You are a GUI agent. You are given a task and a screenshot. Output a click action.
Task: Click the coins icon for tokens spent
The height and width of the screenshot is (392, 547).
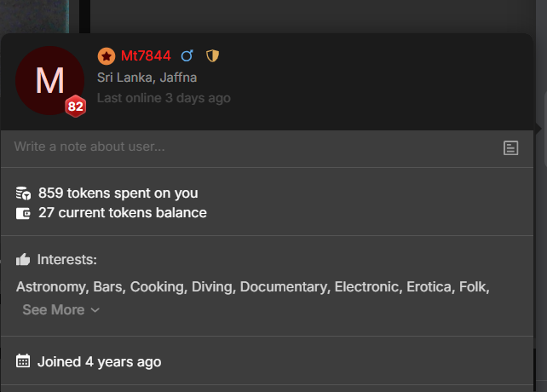pos(23,193)
